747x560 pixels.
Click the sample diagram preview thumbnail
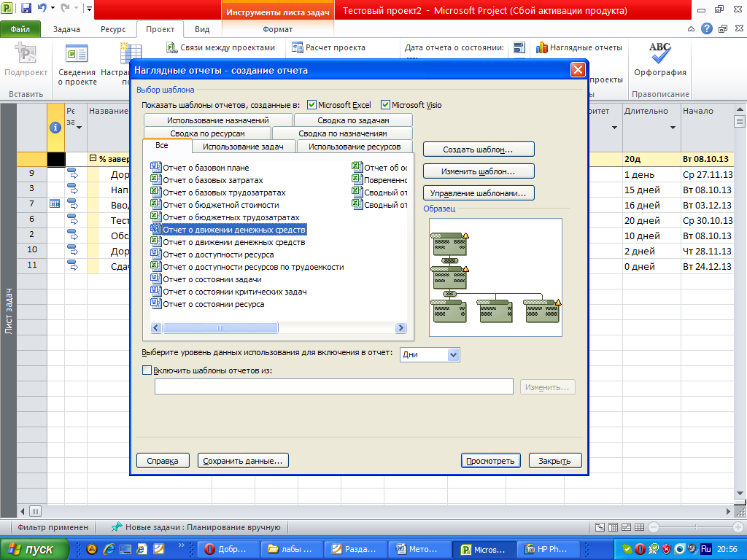pos(495,277)
